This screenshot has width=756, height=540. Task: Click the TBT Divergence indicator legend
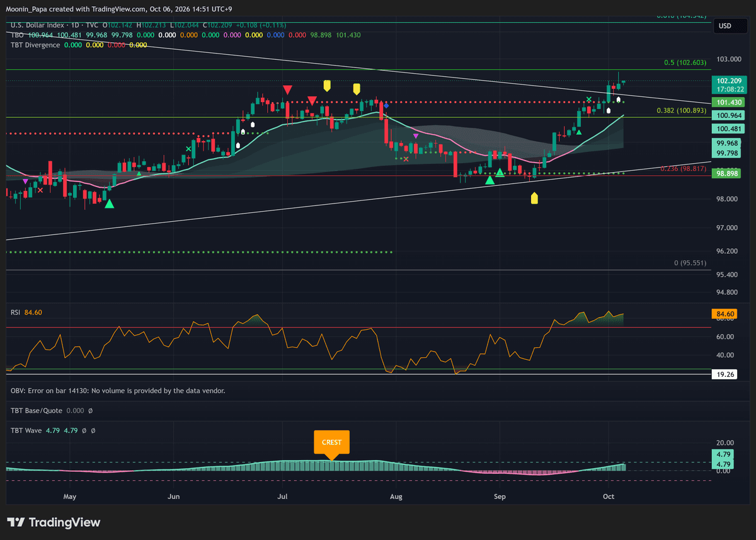[x=35, y=45]
